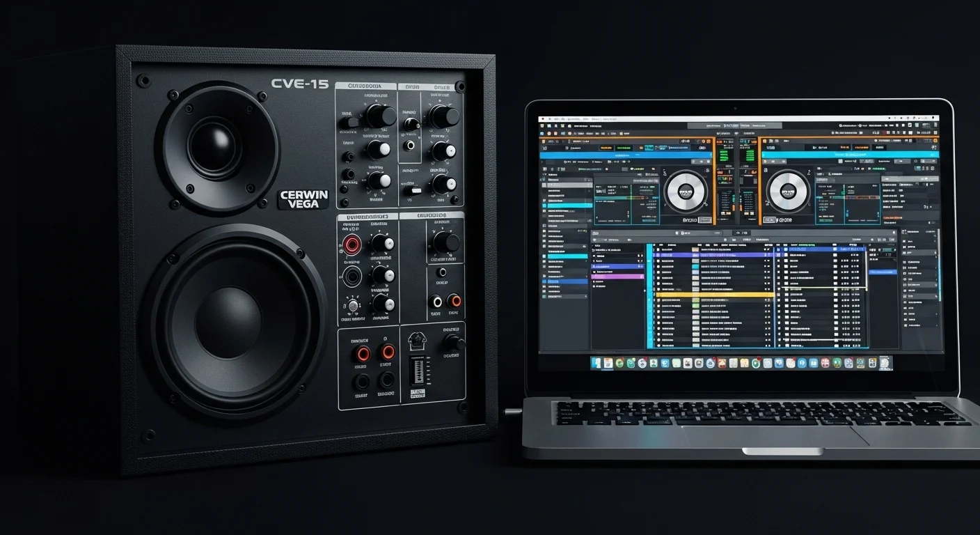Enable sync on the left deck
This screenshot has height=535, width=980.
click(608, 146)
